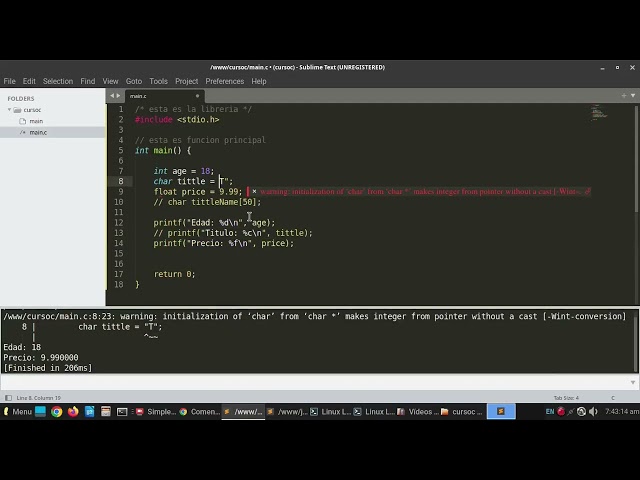640x480 pixels.
Task: Open the volume control tray icon
Action: point(593,411)
